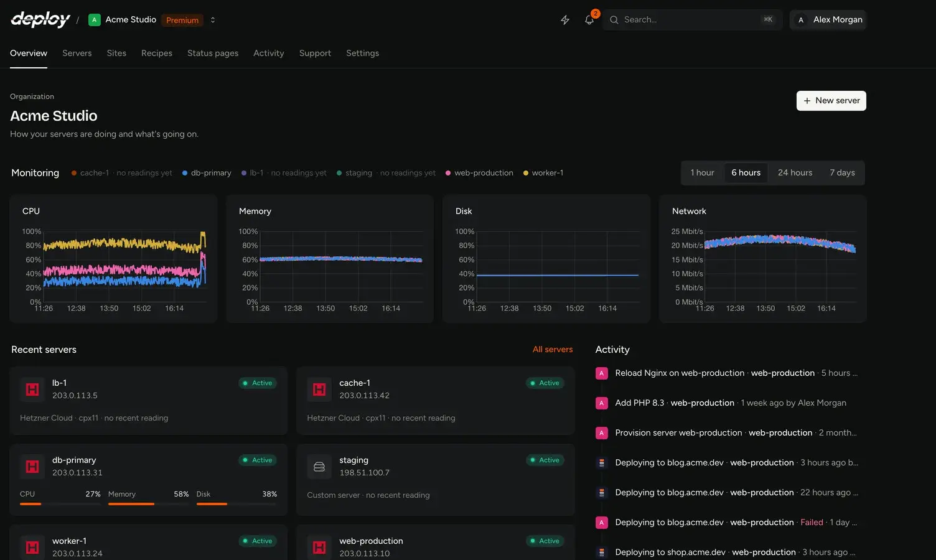
Task: Click the Hetzner icon on db-primary card
Action: coord(32,467)
